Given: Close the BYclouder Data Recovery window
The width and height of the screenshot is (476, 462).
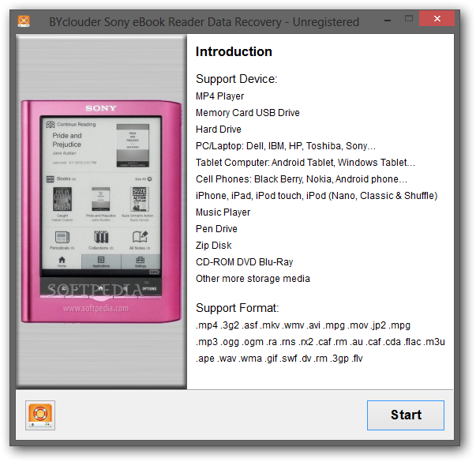Looking at the screenshot, I should click(437, 19).
